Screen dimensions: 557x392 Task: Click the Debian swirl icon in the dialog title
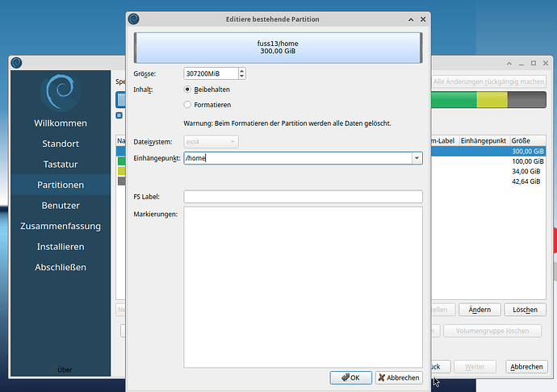tap(133, 19)
